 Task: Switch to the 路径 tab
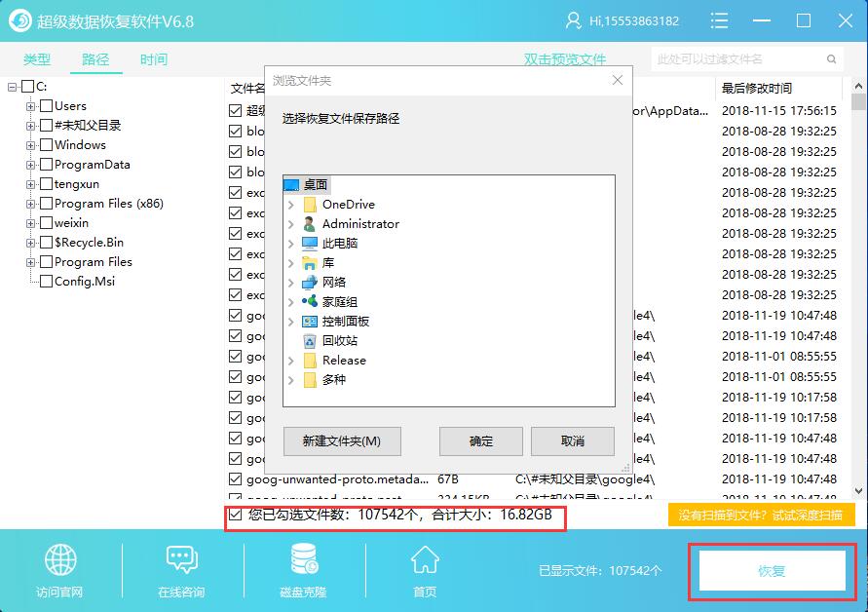click(x=95, y=59)
